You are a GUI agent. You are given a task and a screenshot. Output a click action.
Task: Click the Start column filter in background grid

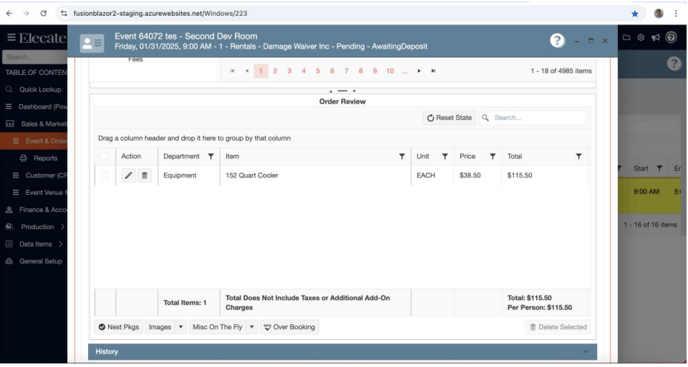pos(659,169)
